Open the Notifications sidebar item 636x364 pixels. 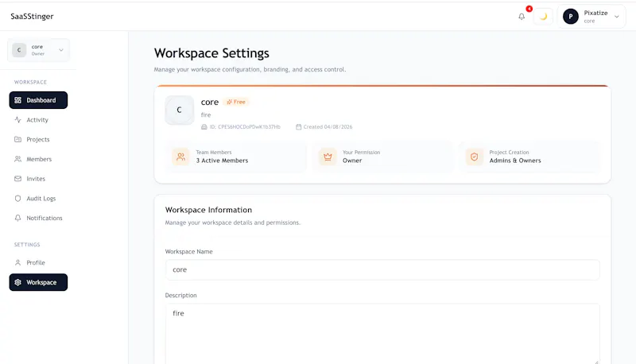(38, 218)
